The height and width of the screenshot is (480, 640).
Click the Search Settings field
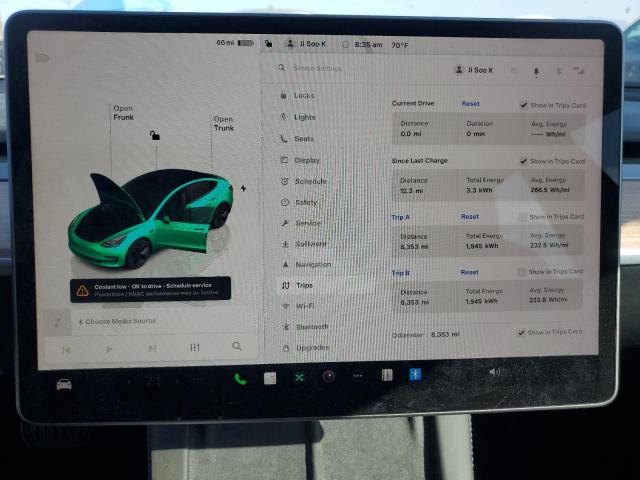(x=330, y=69)
